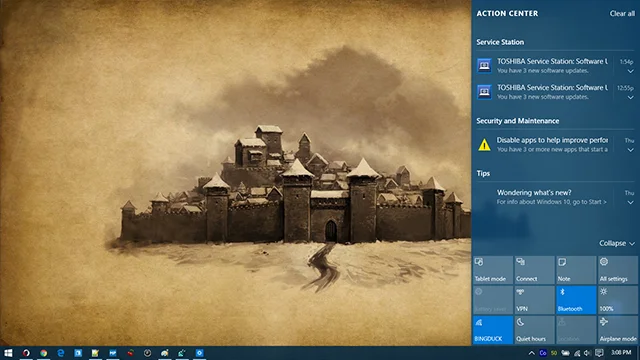Open the Paint palette app in taskbar
640x360 pixels.
click(164, 353)
